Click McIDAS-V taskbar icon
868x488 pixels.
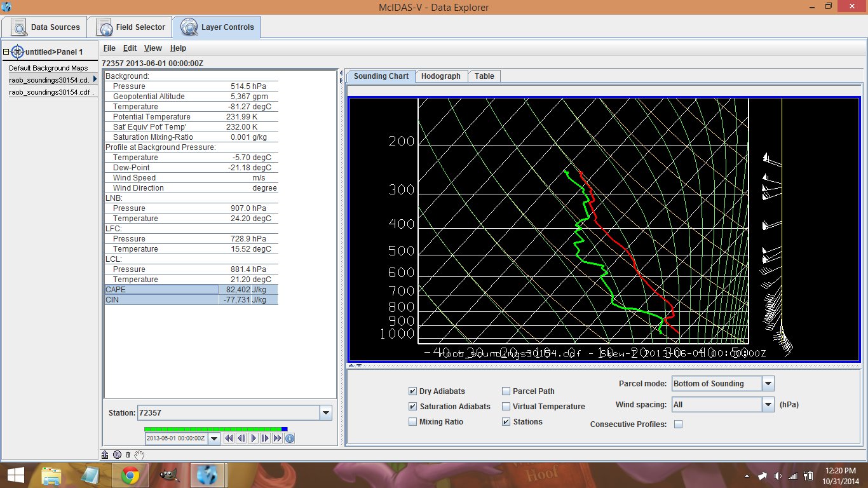point(207,475)
